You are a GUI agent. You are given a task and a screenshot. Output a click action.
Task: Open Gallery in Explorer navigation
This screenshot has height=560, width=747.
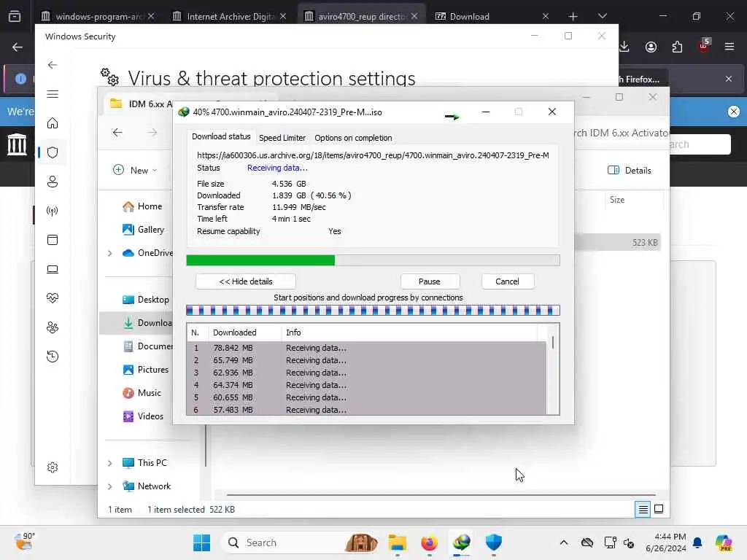pos(144,230)
